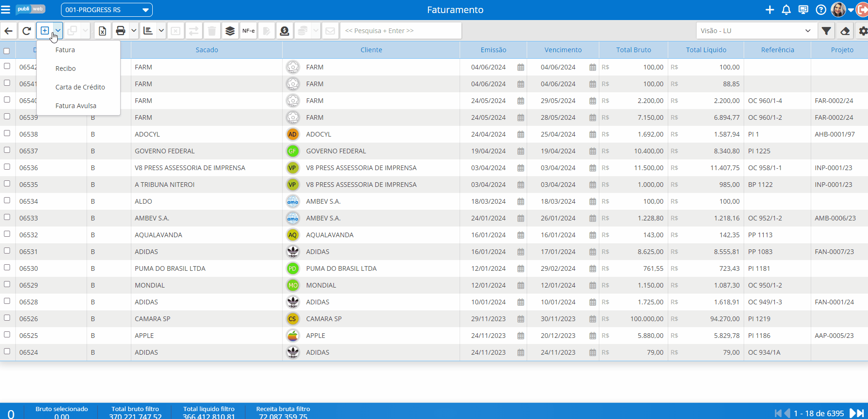Open the notifications bell

pos(787,10)
